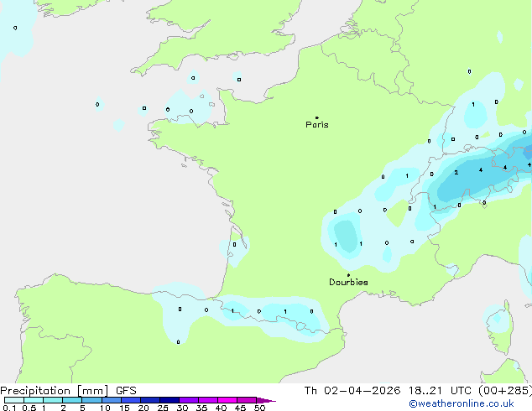Click the Paris location dot marker

(x=317, y=117)
